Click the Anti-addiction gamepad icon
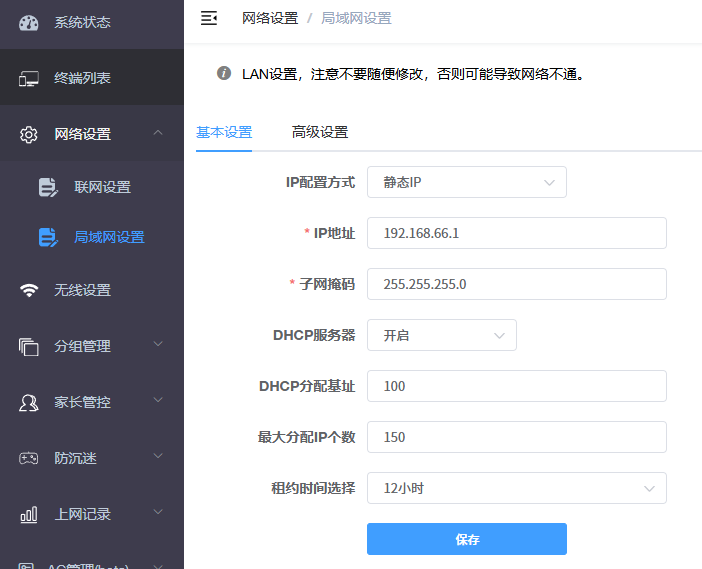This screenshot has width=702, height=569. tap(29, 458)
